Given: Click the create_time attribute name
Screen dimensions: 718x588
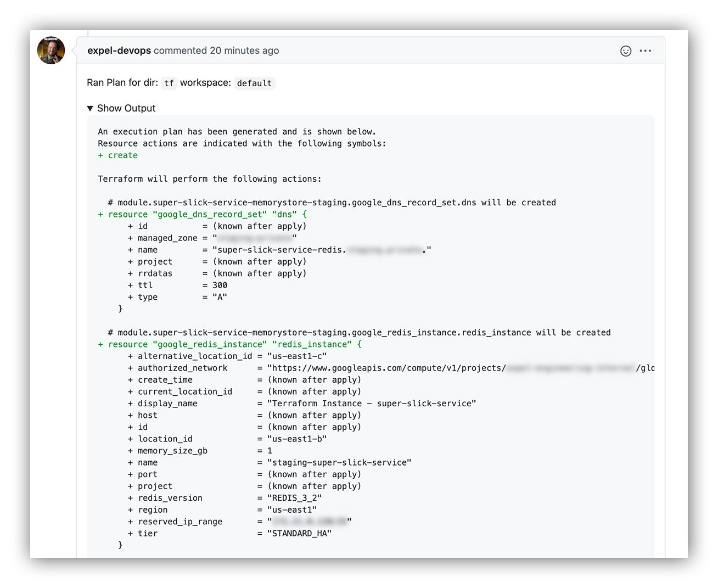Looking at the screenshot, I should coord(165,379).
